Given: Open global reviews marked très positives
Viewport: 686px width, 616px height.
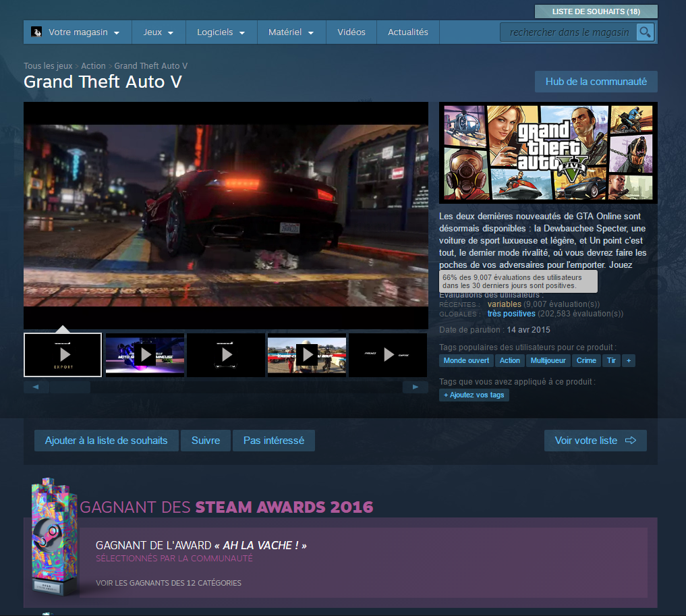Looking at the screenshot, I should (x=511, y=314).
